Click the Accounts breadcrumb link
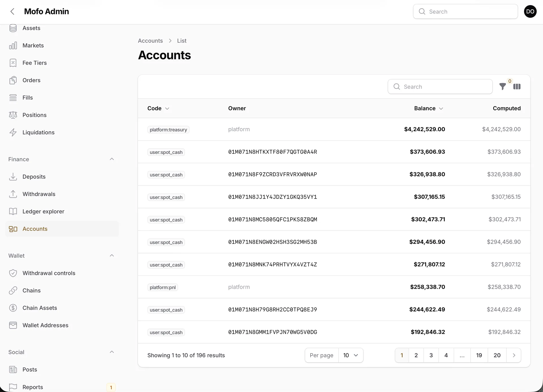543x392 pixels. [150, 41]
